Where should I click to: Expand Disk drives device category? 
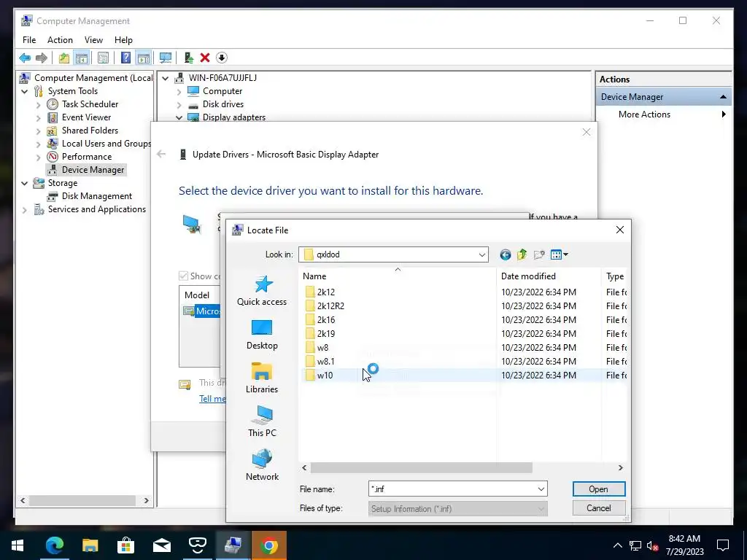click(x=179, y=105)
